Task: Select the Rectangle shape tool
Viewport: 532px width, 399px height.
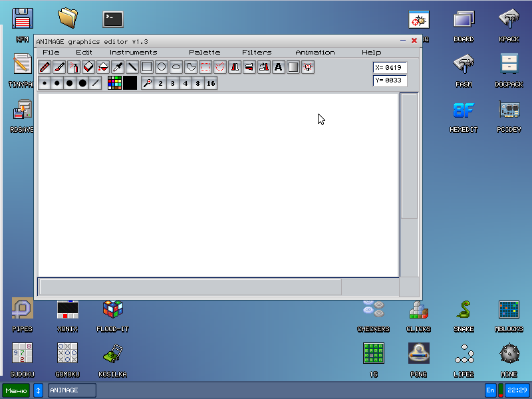Action: 147,66
